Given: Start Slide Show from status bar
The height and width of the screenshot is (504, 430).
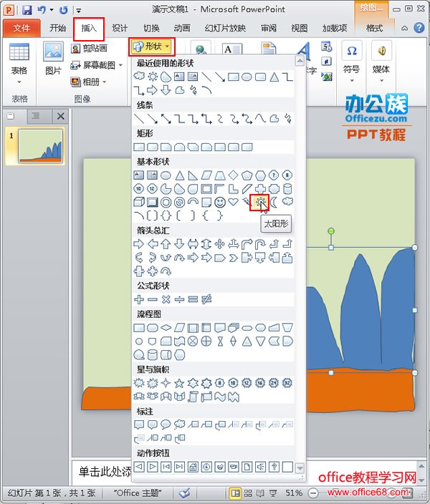Looking at the screenshot, I should tap(272, 493).
